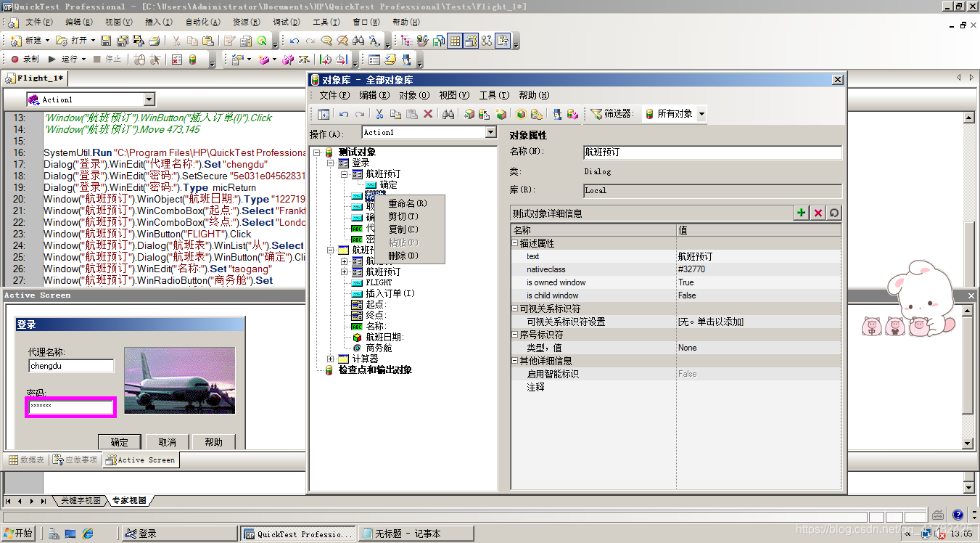Click the Add Objects to Local icon
Viewport: 980px width, 543px height.
pos(469,114)
